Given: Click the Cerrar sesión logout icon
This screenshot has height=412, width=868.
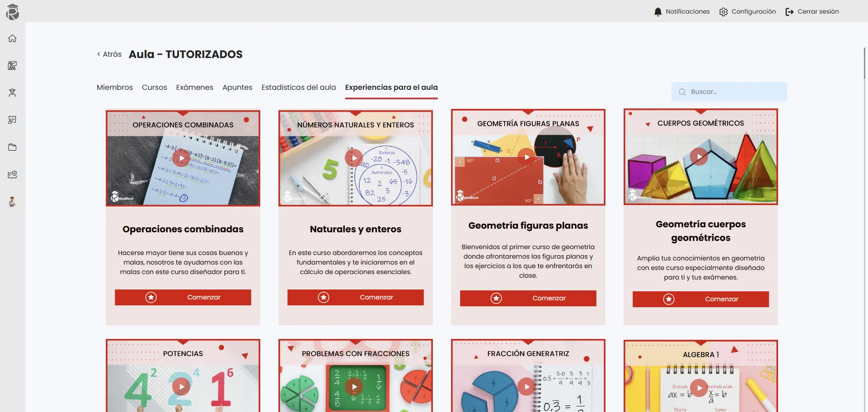Looking at the screenshot, I should tap(789, 12).
